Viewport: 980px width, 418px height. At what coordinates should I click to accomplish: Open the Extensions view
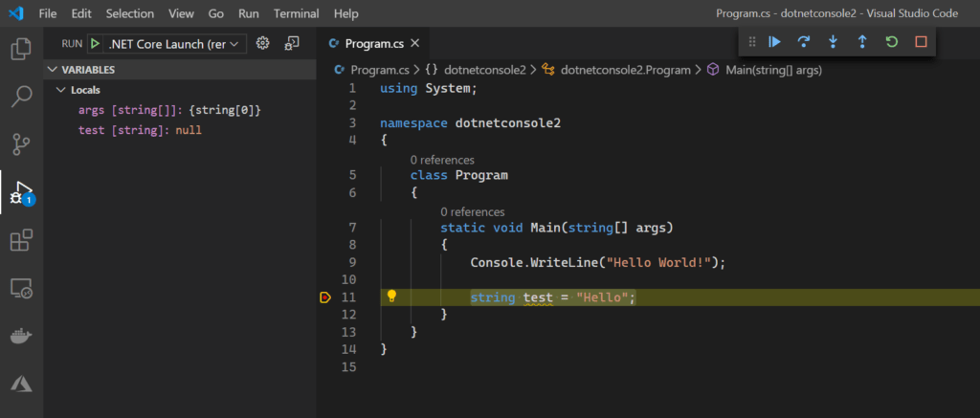click(21, 240)
